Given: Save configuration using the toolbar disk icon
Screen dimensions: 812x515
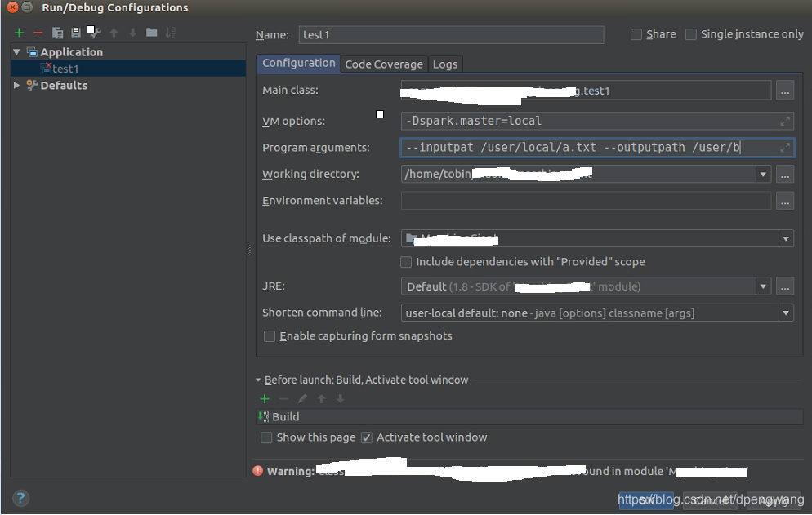Looking at the screenshot, I should pos(76,33).
